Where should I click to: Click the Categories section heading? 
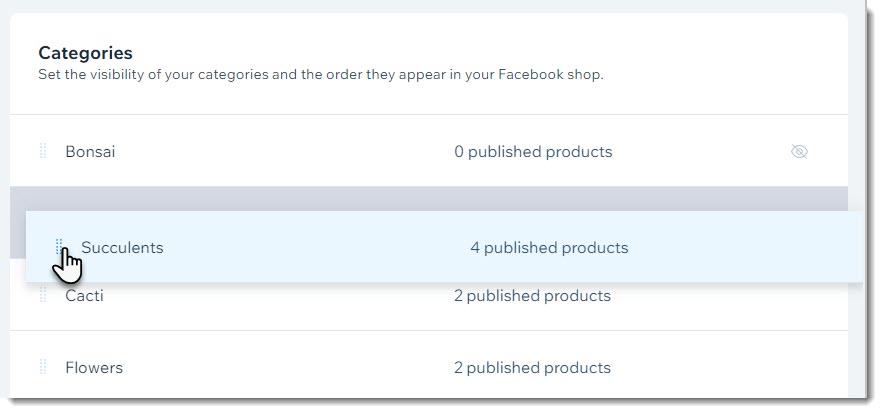[86, 53]
